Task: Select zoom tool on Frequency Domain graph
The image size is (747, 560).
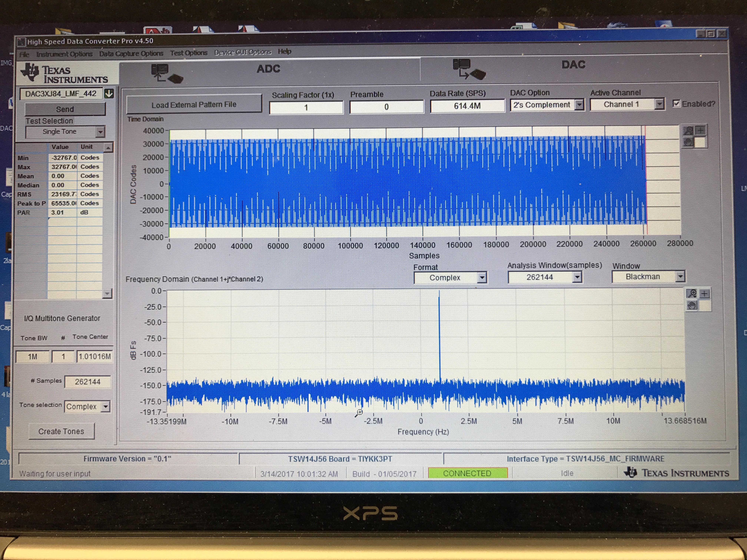Action: coord(692,293)
